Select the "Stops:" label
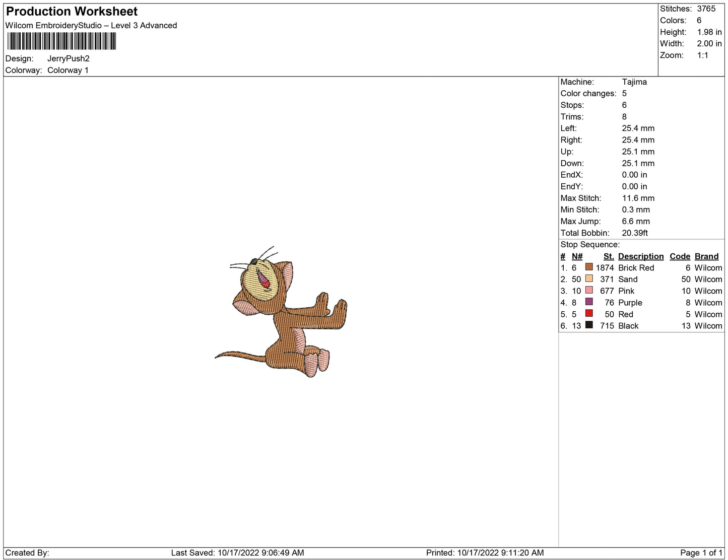Image resolution: width=728 pixels, height=560 pixels. (x=572, y=105)
